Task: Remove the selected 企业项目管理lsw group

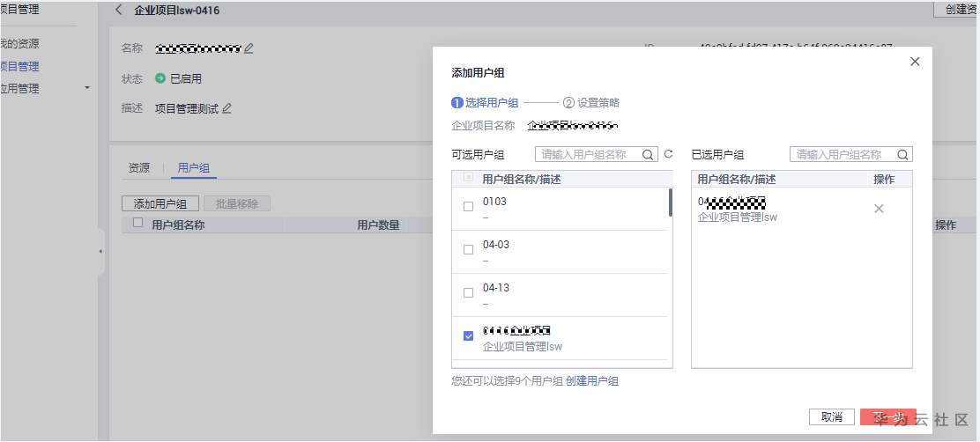Action: point(879,209)
